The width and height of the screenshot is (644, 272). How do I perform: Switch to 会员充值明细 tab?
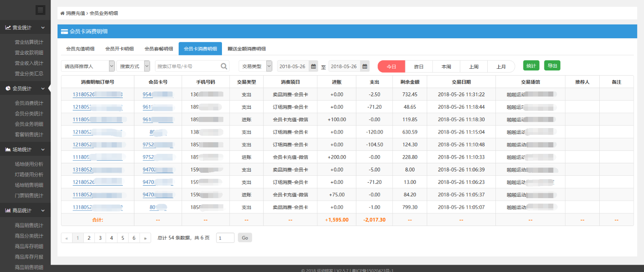pyautogui.click(x=80, y=49)
